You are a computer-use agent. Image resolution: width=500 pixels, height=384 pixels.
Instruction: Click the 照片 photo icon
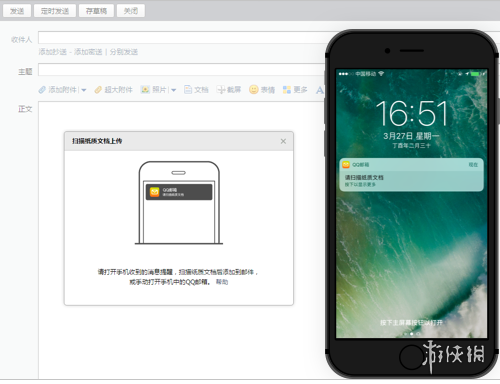pyautogui.click(x=145, y=89)
